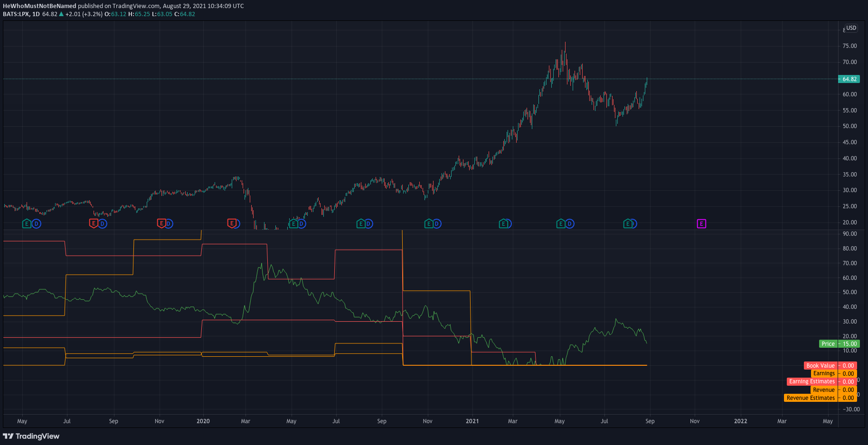The height and width of the screenshot is (445, 868).
Task: Click the 64.82 current price label
Action: tap(849, 79)
